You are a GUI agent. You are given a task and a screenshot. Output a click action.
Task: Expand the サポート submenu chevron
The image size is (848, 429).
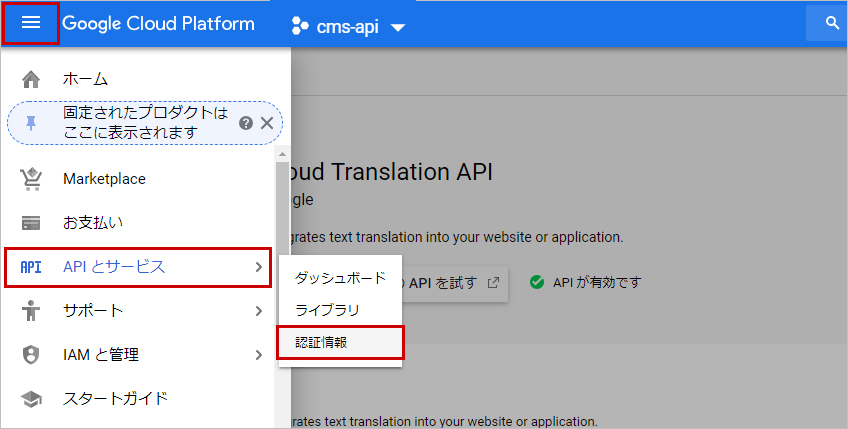(259, 311)
